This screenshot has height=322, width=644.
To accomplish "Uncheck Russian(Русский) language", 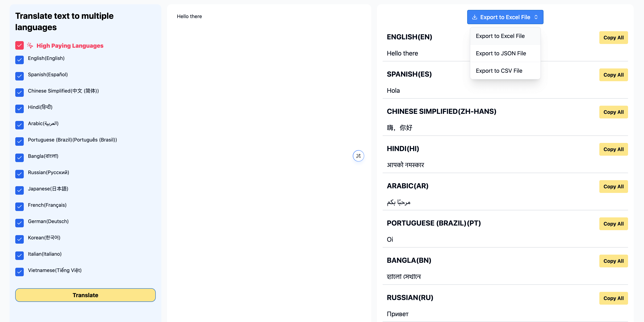I will [19, 174].
